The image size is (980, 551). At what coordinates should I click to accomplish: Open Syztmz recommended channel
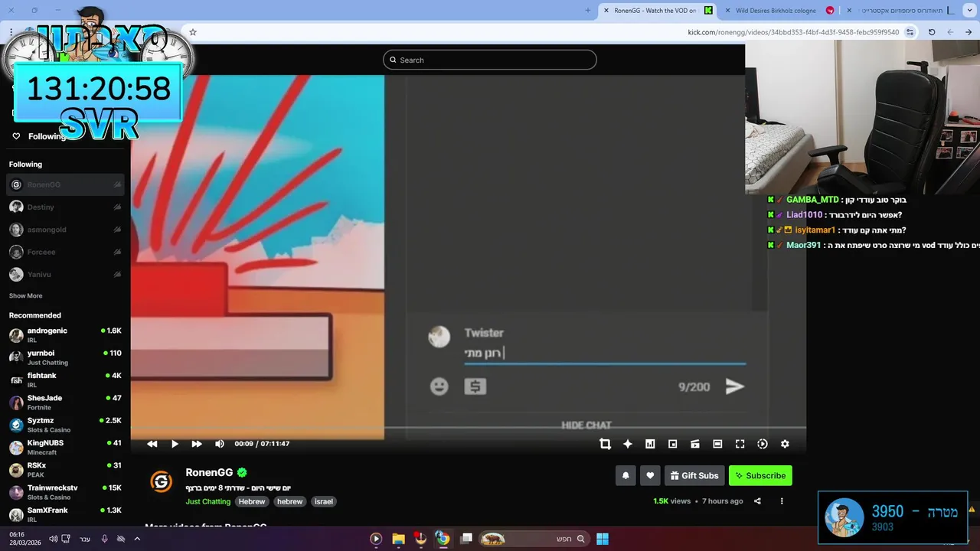click(65, 425)
